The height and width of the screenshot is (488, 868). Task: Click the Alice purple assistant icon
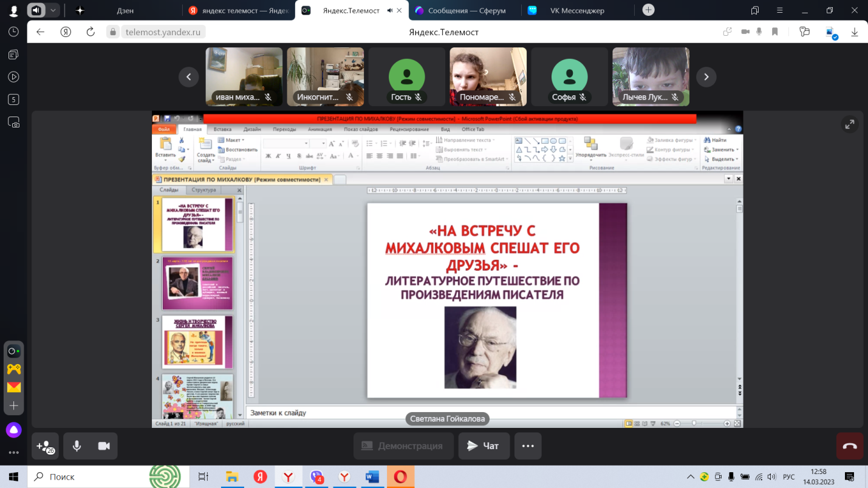tap(13, 430)
